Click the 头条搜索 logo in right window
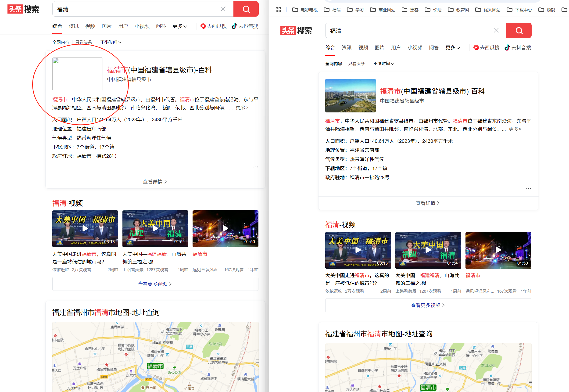Screen dimensions: 569x392 click(x=296, y=30)
